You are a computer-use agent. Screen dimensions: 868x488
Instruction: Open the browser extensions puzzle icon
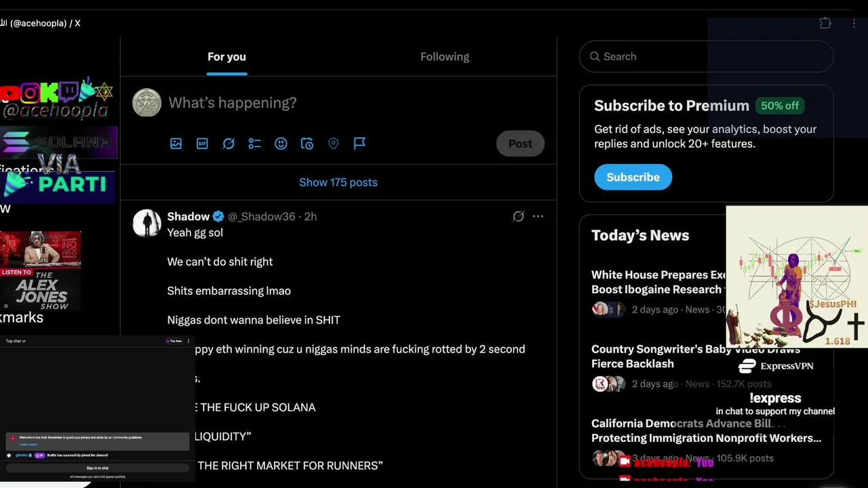coord(825,23)
